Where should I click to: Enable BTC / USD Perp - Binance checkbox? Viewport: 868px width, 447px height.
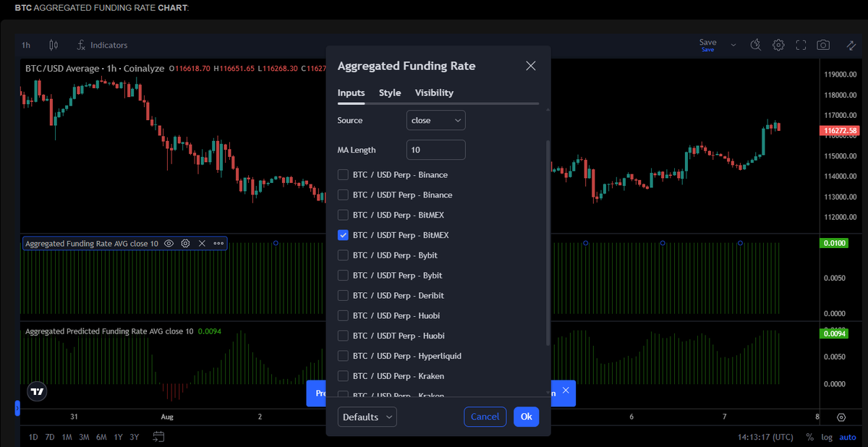point(343,175)
